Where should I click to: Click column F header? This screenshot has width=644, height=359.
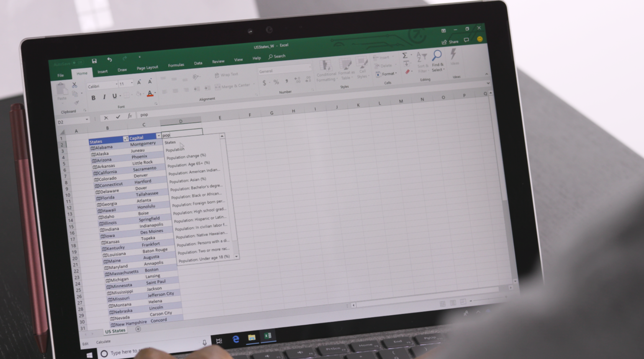[x=250, y=115]
